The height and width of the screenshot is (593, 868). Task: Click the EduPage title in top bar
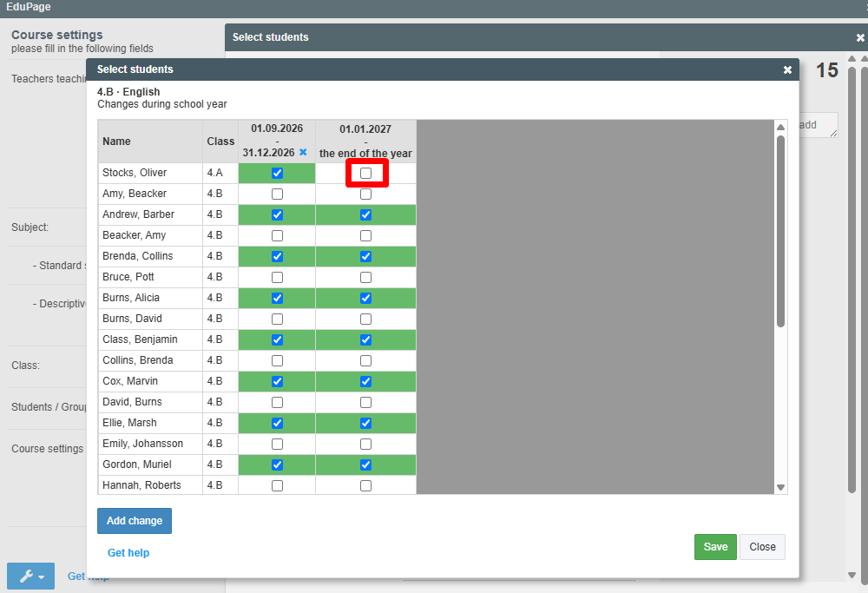(x=29, y=7)
